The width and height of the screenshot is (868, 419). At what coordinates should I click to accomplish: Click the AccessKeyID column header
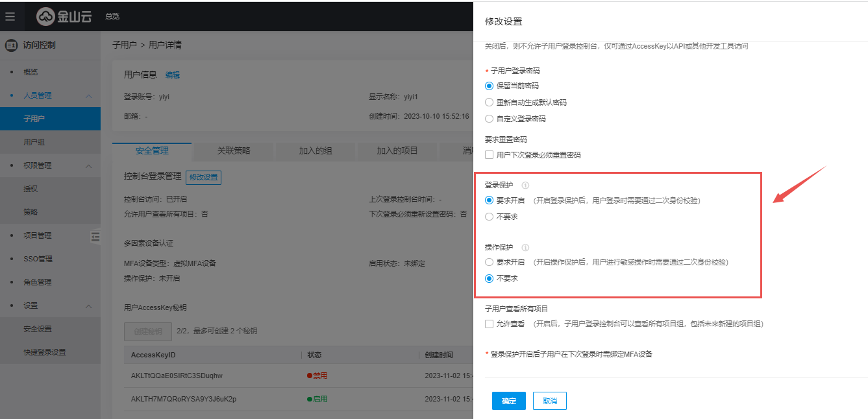click(153, 355)
